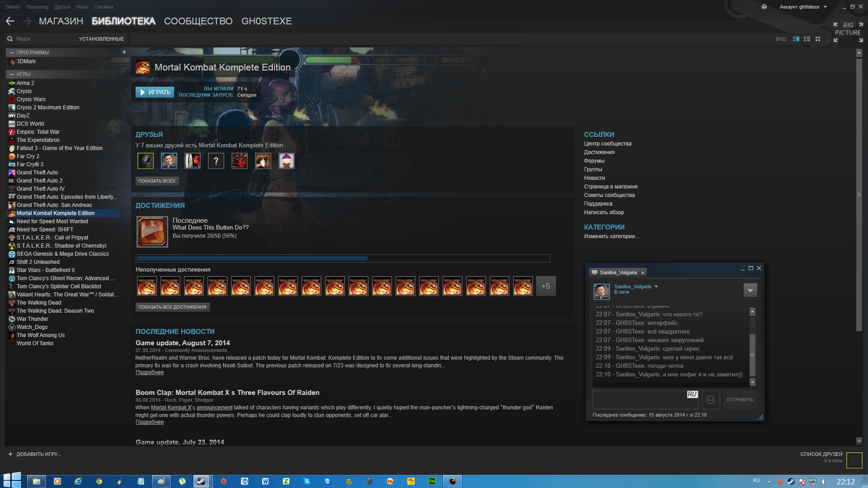The width and height of the screenshot is (868, 488).
Task: Click the ИГРАТЬ play button
Action: pos(155,92)
